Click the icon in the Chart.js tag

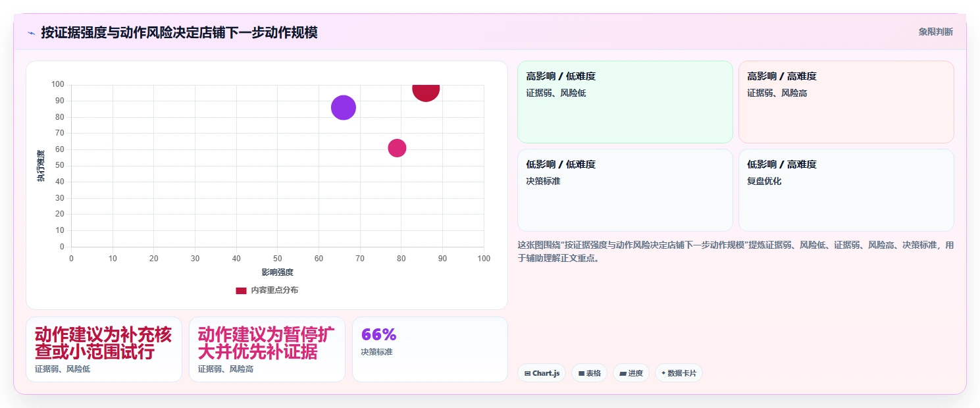pyautogui.click(x=528, y=373)
